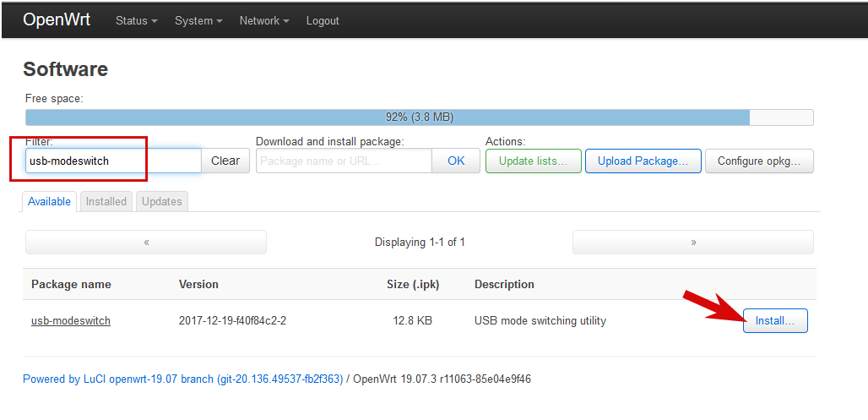
Task: Go to the next page of packages
Action: pyautogui.click(x=693, y=242)
